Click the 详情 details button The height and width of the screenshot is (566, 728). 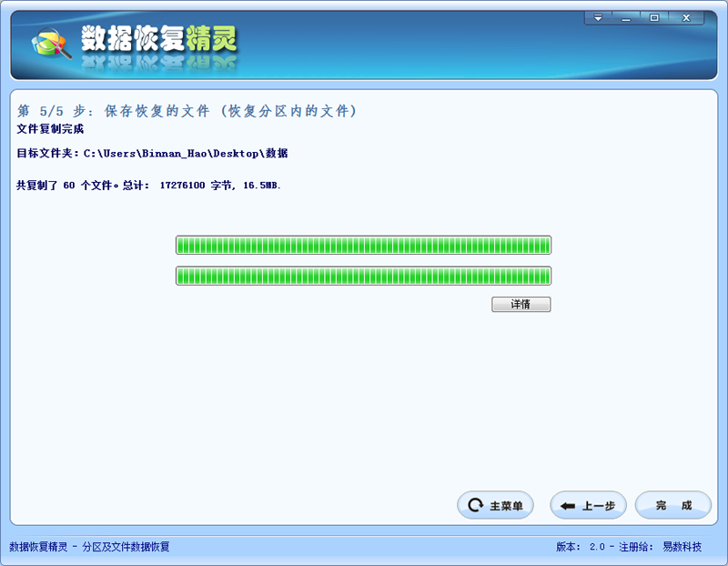click(521, 305)
